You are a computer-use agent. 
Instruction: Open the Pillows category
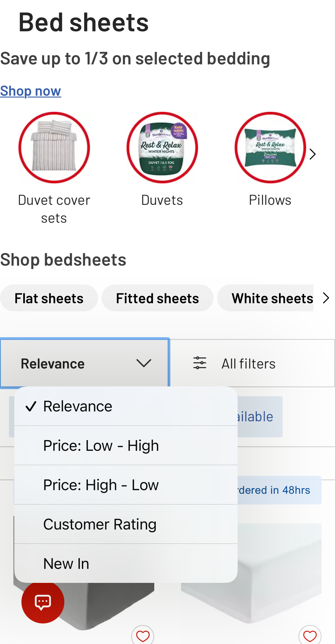pyautogui.click(x=270, y=148)
